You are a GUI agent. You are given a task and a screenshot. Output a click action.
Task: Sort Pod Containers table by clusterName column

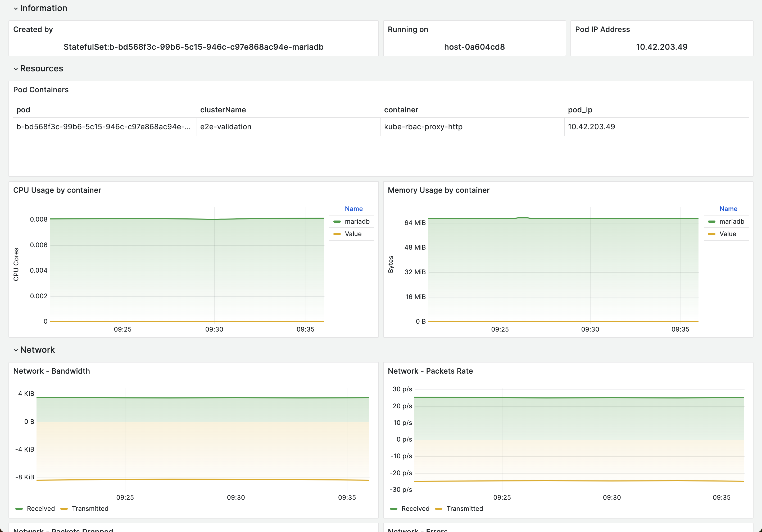[x=223, y=110]
